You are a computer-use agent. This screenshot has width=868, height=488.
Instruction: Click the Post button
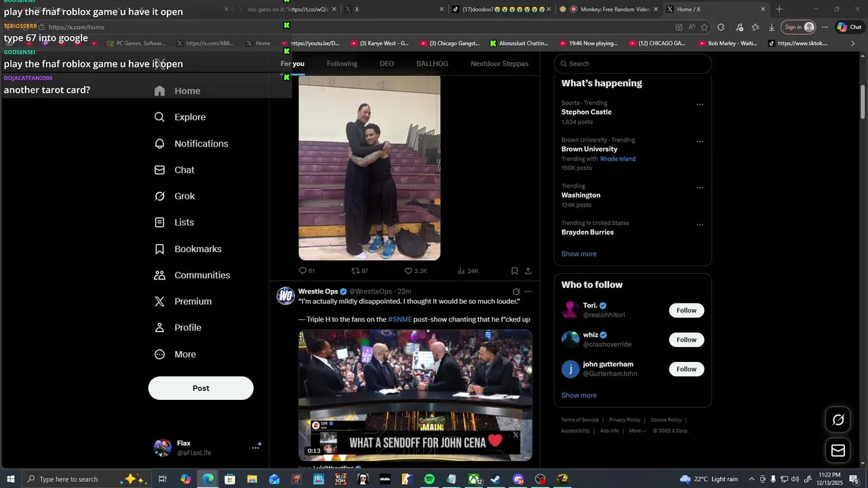tap(201, 388)
